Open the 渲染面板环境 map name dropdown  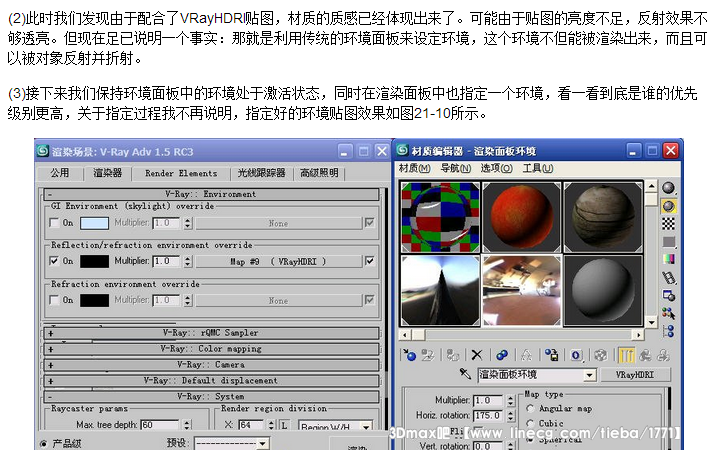pos(589,375)
